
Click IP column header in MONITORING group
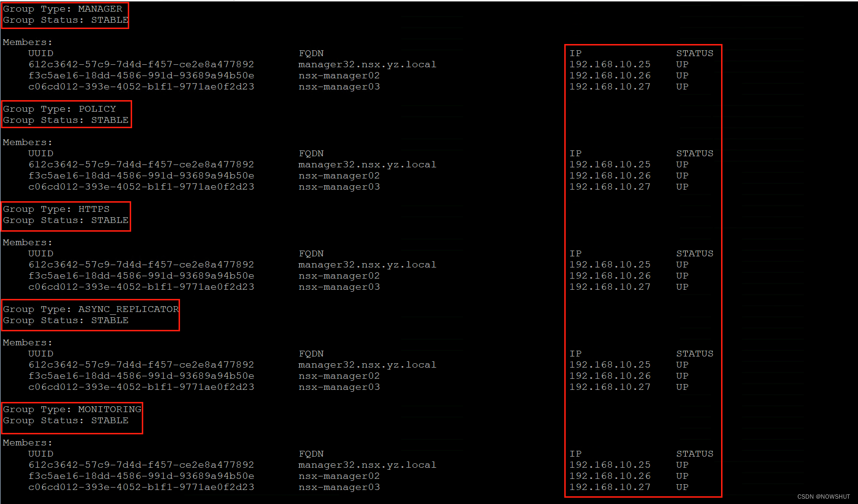point(575,454)
